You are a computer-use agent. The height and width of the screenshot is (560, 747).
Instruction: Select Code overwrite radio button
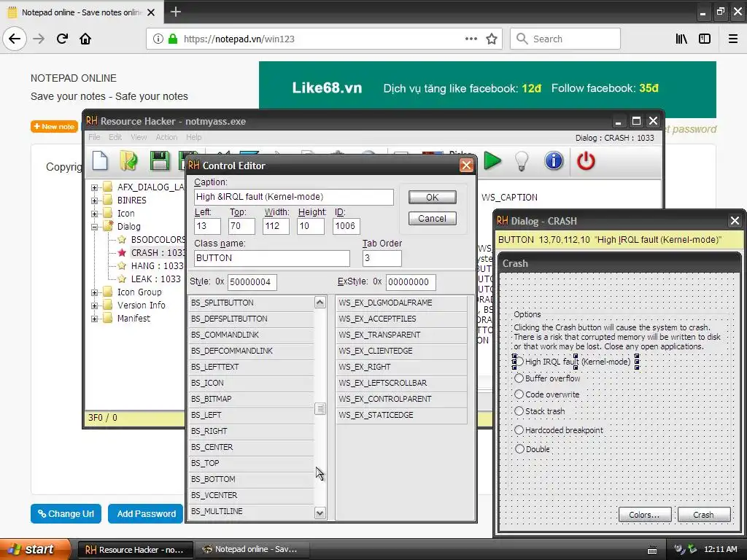tap(519, 394)
